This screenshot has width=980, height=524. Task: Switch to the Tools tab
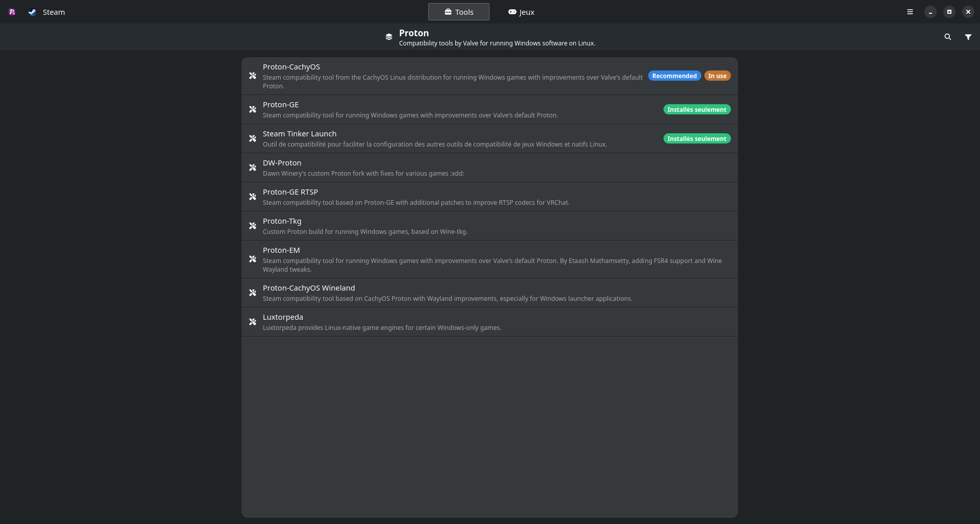tap(459, 12)
